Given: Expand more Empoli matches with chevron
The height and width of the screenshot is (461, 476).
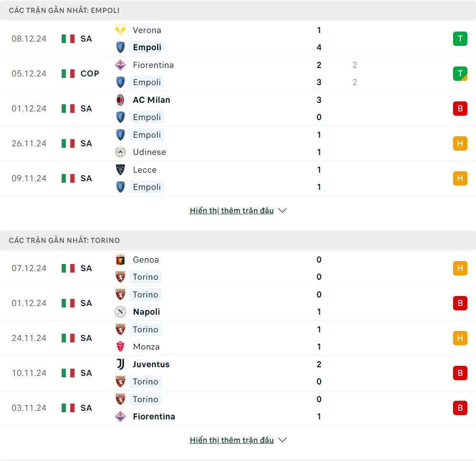Looking at the screenshot, I should click(282, 210).
